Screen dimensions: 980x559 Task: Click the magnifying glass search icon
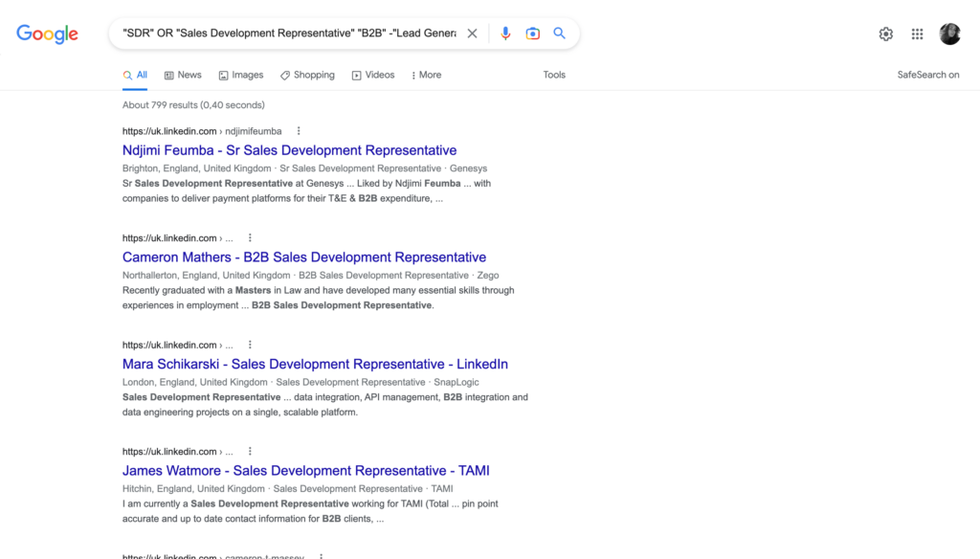(x=560, y=33)
